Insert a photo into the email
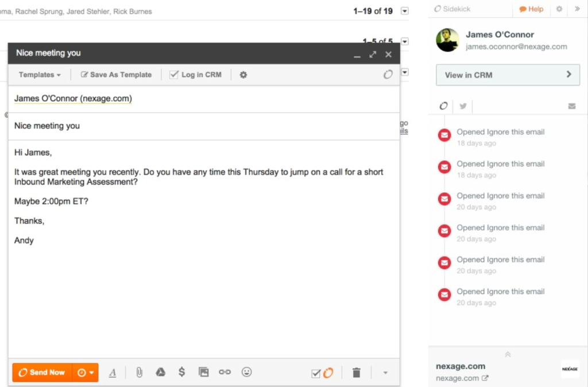The image size is (588, 387). point(203,373)
